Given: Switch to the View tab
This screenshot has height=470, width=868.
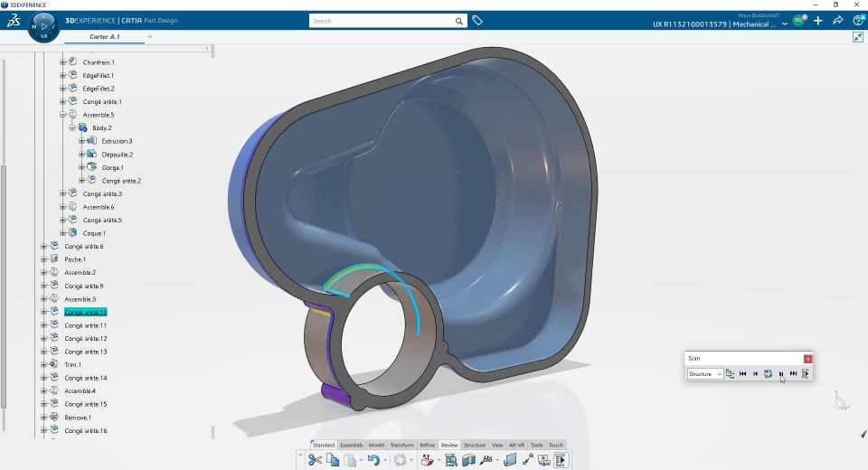Looking at the screenshot, I should pyautogui.click(x=497, y=445).
